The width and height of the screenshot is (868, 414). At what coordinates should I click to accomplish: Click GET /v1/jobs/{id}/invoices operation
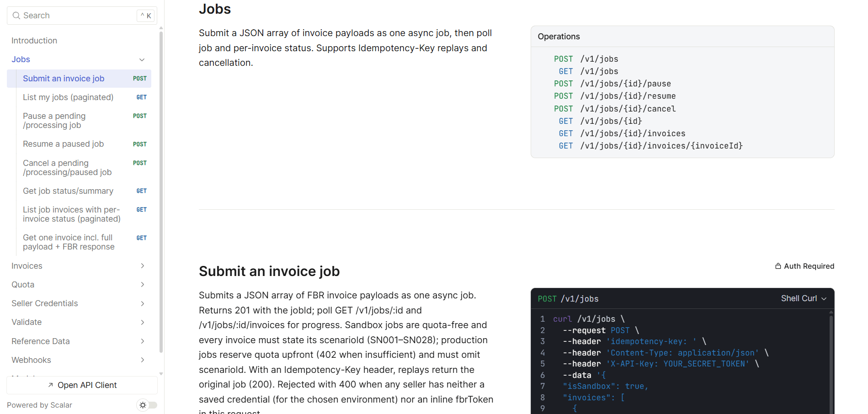[622, 133]
